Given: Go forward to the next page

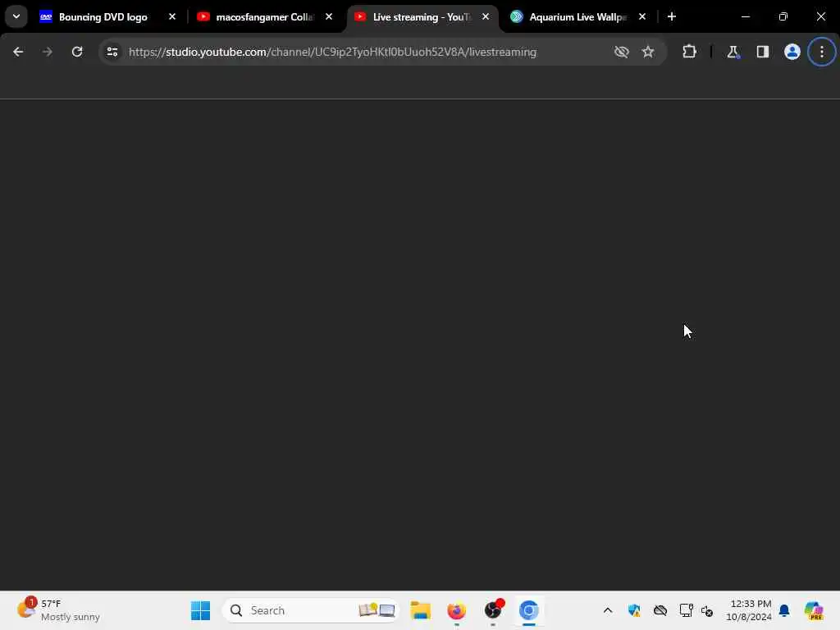Looking at the screenshot, I should coord(48,52).
